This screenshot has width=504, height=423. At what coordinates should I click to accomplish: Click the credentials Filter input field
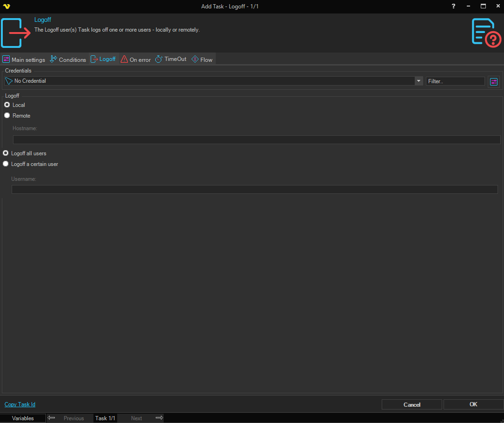click(x=455, y=81)
